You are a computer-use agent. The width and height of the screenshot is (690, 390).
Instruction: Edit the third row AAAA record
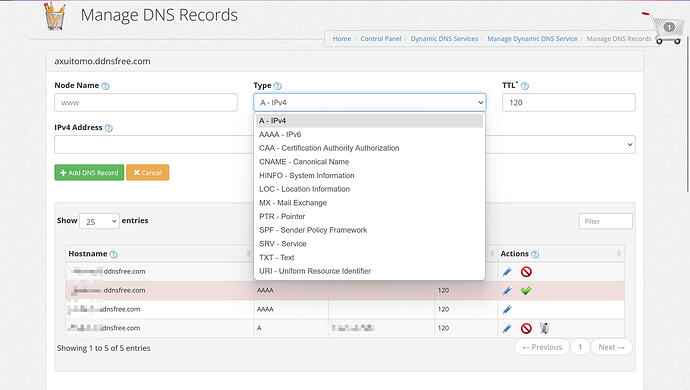point(507,309)
